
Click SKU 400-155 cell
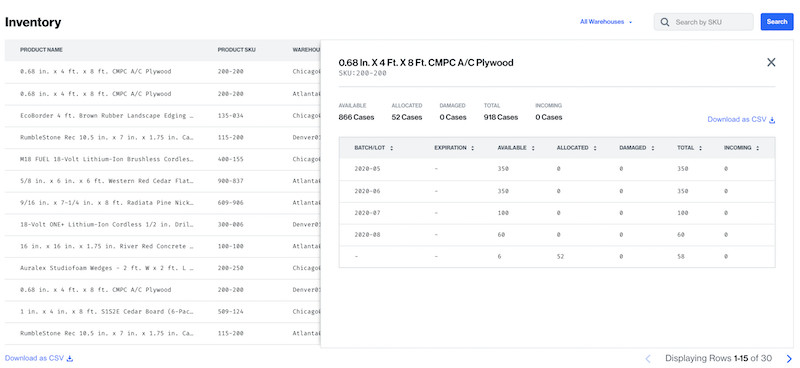point(231,159)
